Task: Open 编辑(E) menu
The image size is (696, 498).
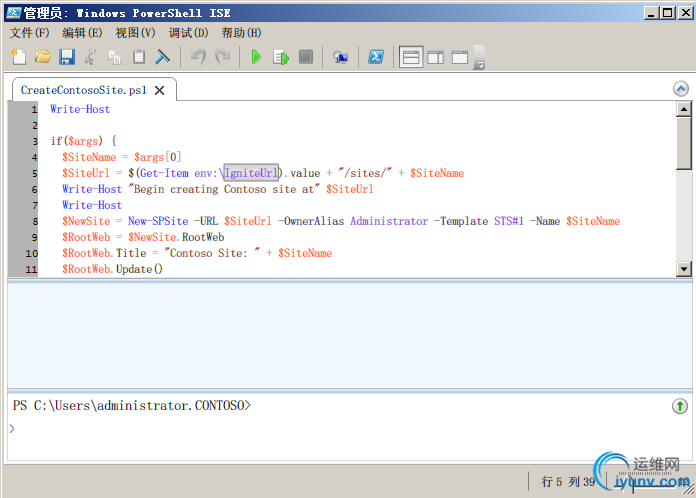Action: tap(82, 33)
